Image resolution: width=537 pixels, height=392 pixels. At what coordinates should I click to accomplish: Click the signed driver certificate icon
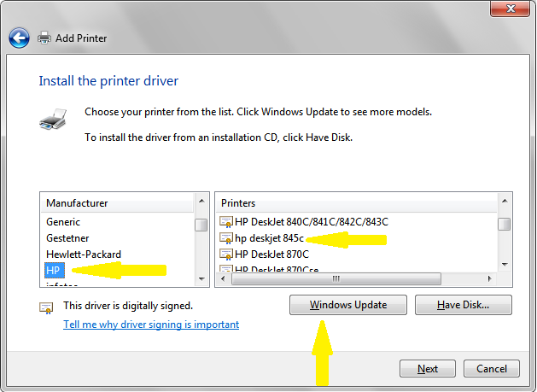[x=46, y=307]
